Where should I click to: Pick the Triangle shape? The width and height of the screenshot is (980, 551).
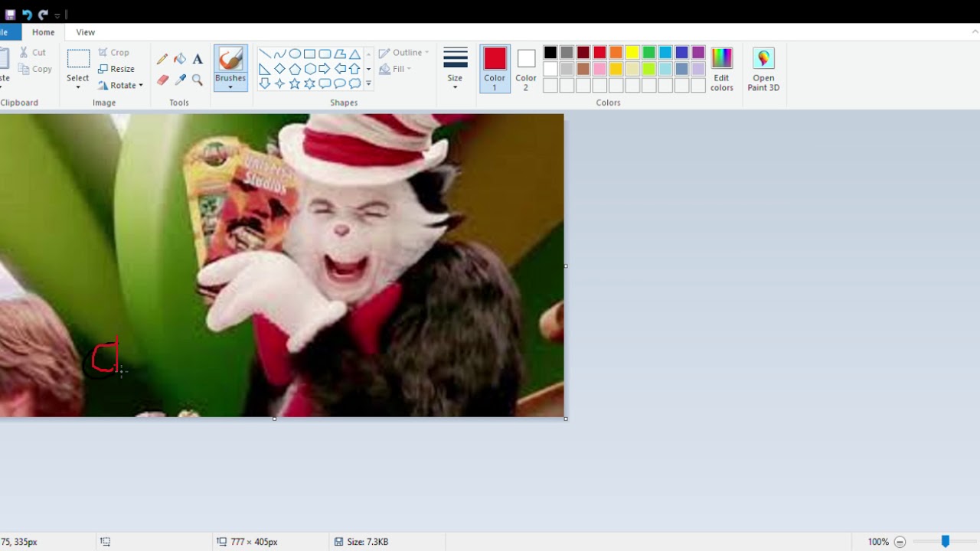coord(354,54)
